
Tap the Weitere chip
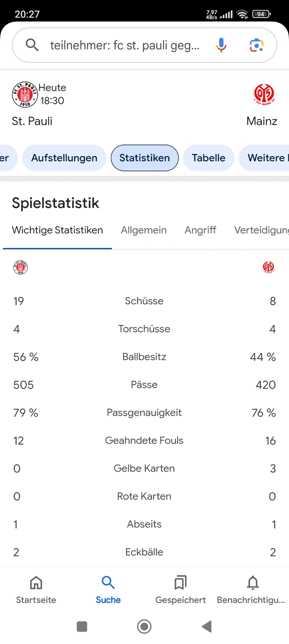(265, 158)
